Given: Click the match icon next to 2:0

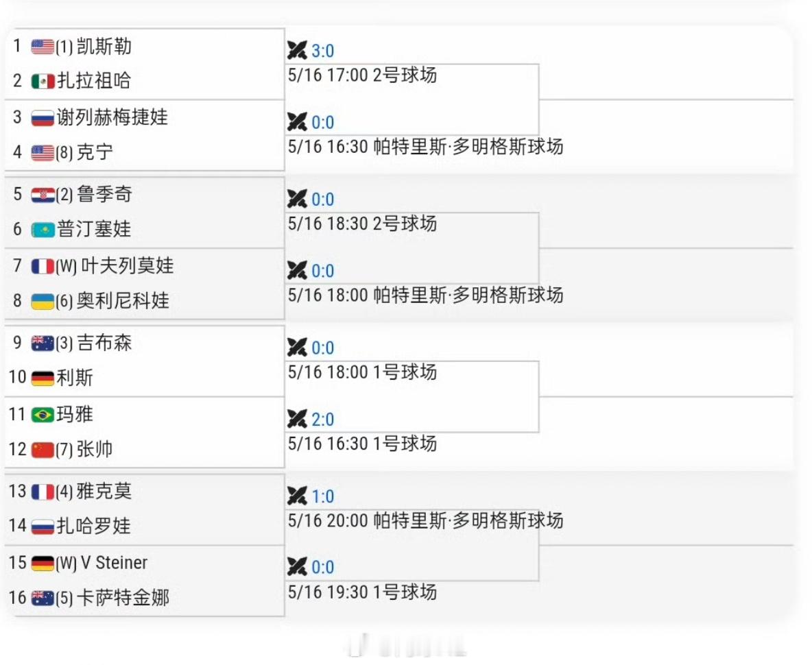Looking at the screenshot, I should tap(297, 419).
